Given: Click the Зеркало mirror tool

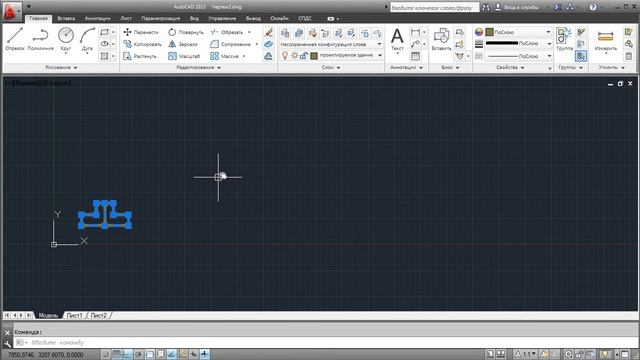Looking at the screenshot, I should (183, 44).
